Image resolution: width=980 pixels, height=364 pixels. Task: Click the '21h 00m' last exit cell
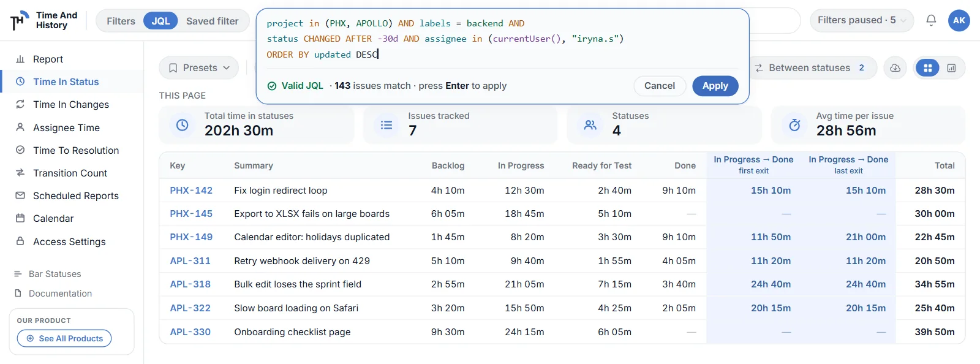(x=865, y=237)
